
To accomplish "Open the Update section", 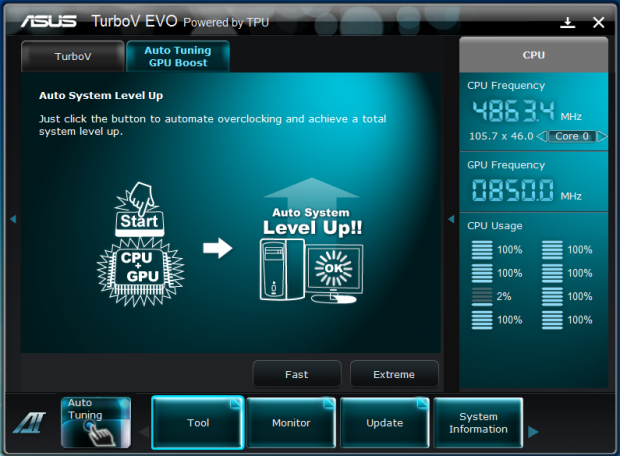I will [x=385, y=423].
